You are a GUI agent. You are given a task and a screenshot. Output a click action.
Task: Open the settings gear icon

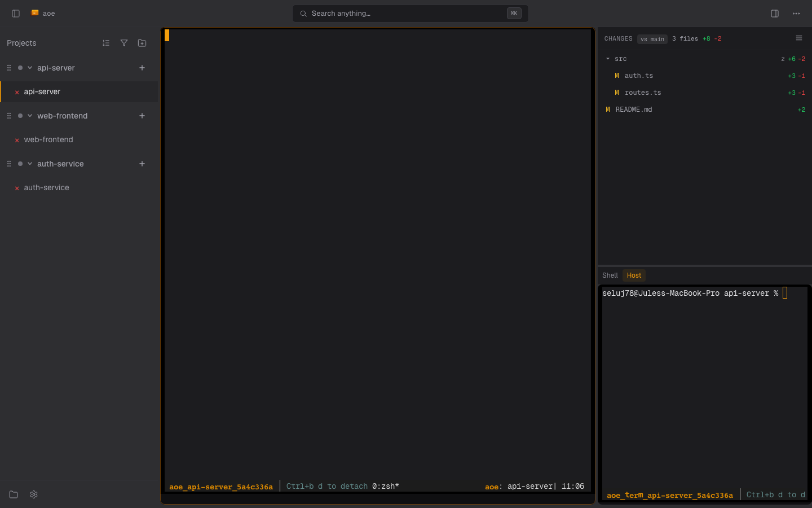tap(34, 494)
